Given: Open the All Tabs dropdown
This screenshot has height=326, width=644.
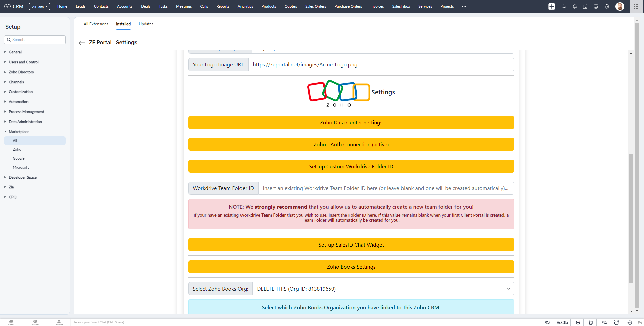Looking at the screenshot, I should (x=40, y=7).
